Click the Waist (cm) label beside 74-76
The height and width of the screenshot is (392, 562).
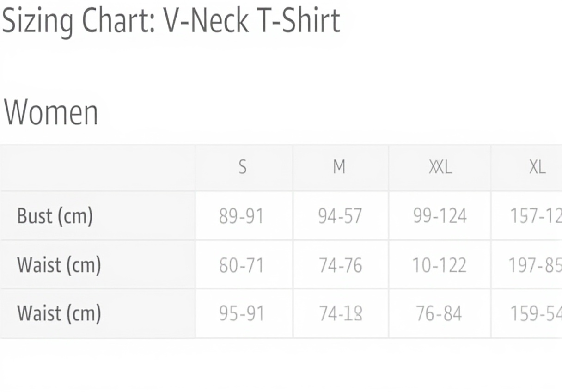(59, 265)
